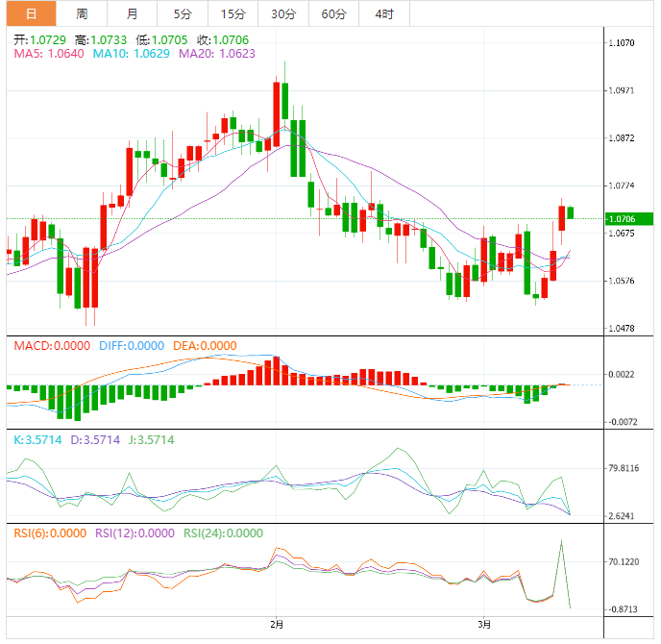Select the DEA indicator label
The height and width of the screenshot is (644, 661).
point(204,346)
